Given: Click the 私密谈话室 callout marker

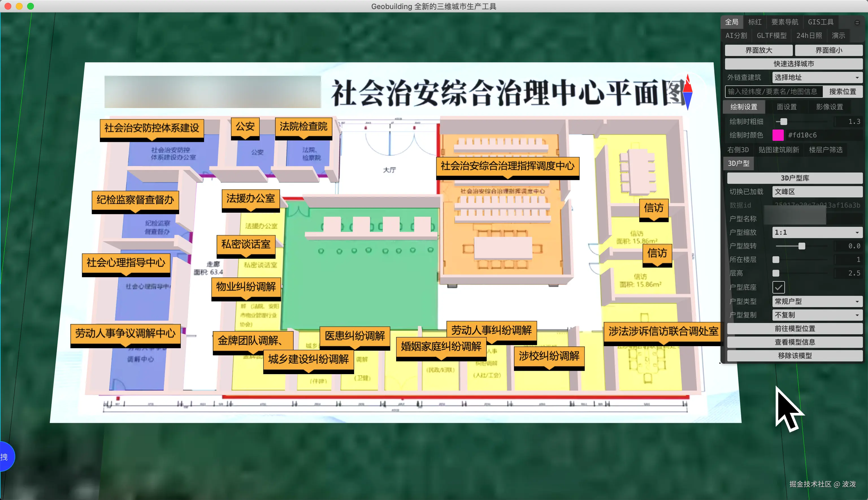Looking at the screenshot, I should 246,245.
